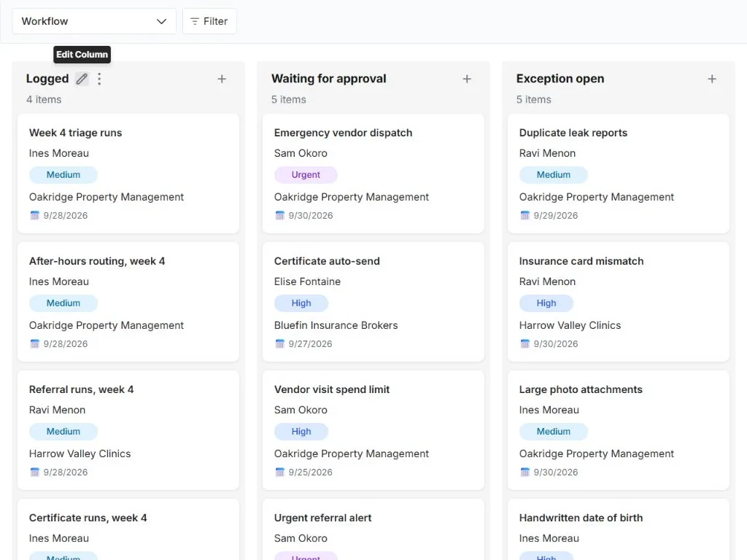Click the Logged column title

click(47, 79)
